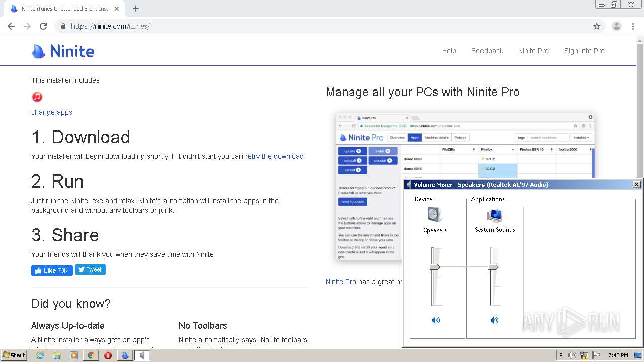Open Windows Explorer from the taskbar
Image resolution: width=644 pixels, height=362 pixels.
(x=57, y=355)
